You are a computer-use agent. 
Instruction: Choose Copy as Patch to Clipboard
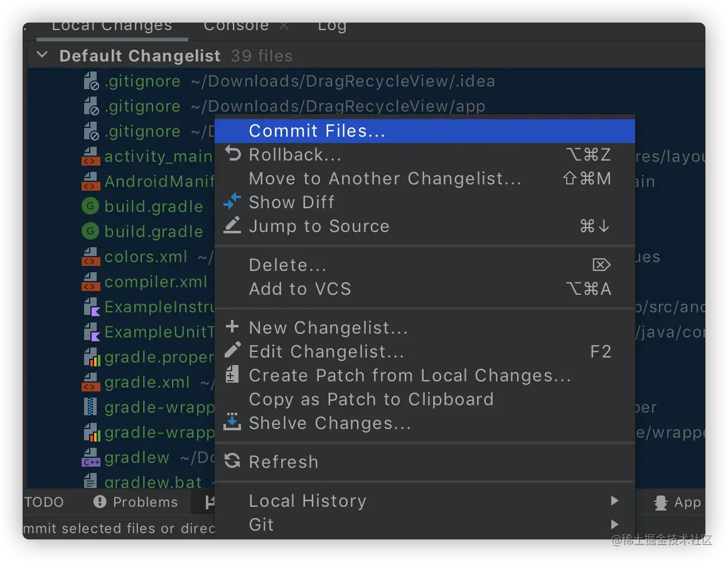371,400
